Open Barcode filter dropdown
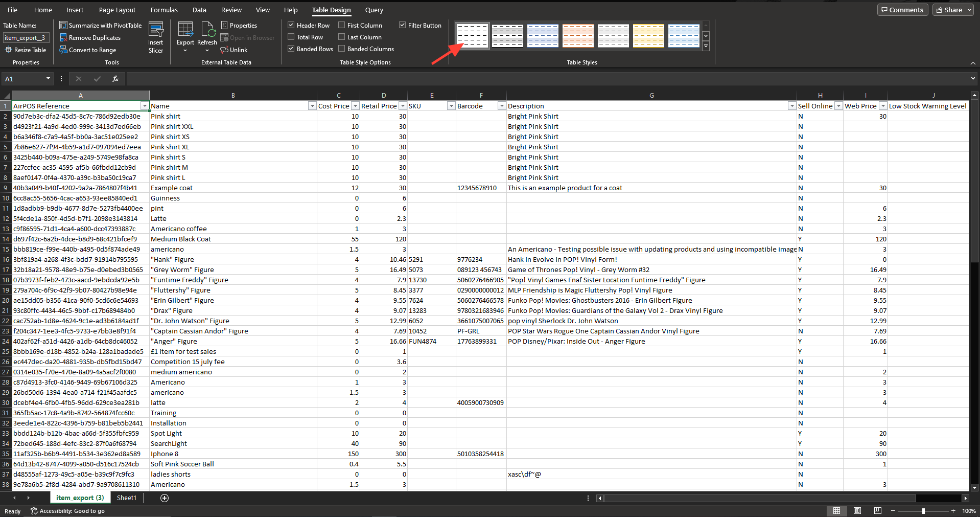 coord(502,106)
